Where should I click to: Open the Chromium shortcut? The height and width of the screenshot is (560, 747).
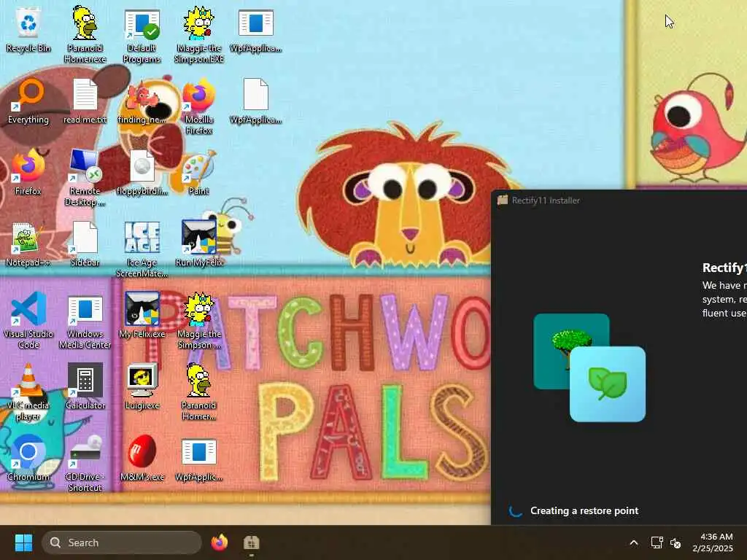(x=28, y=458)
